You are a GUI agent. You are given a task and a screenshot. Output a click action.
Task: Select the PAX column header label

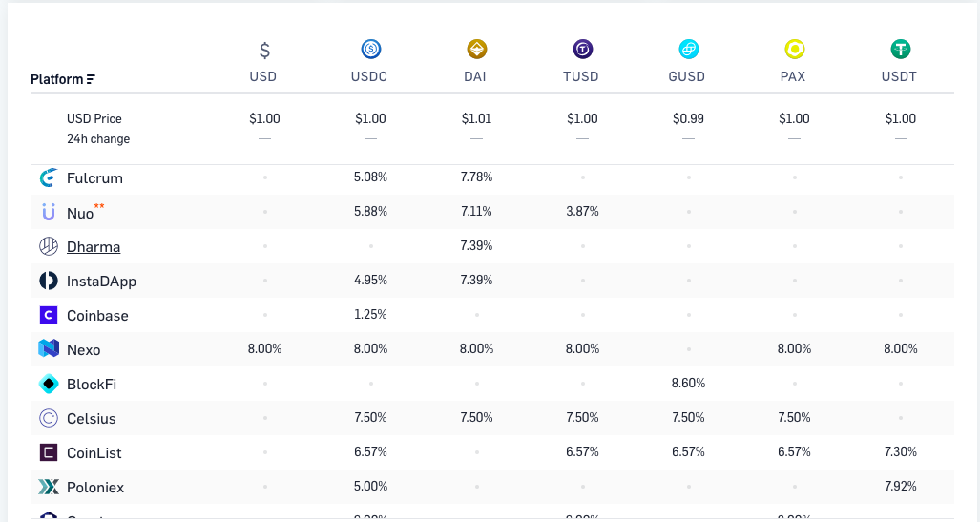point(793,76)
